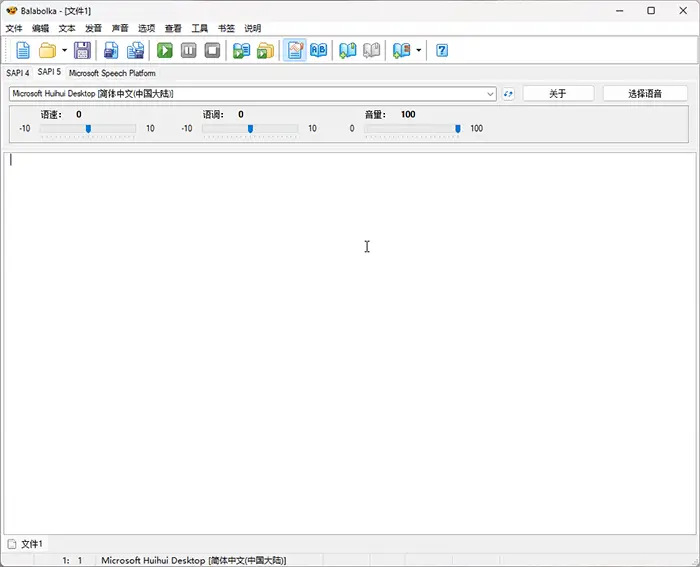This screenshot has width=700, height=567.
Task: Save the document with floppy icon
Action: pos(82,50)
